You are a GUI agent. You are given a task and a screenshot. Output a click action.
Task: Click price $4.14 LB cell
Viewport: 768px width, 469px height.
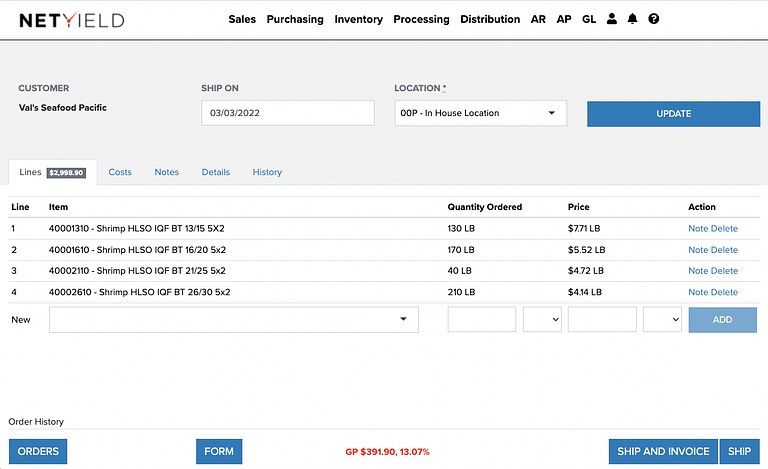(585, 292)
